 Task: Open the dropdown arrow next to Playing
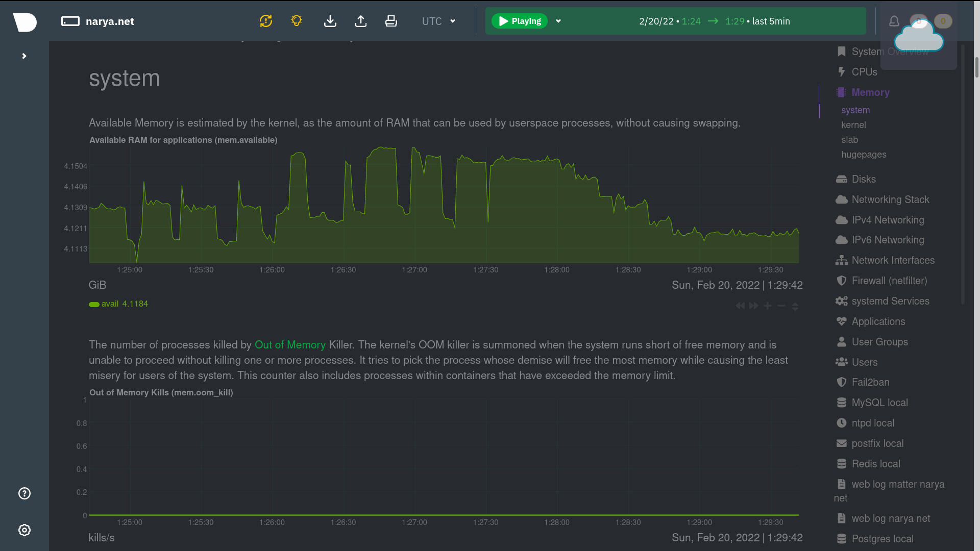pos(558,21)
